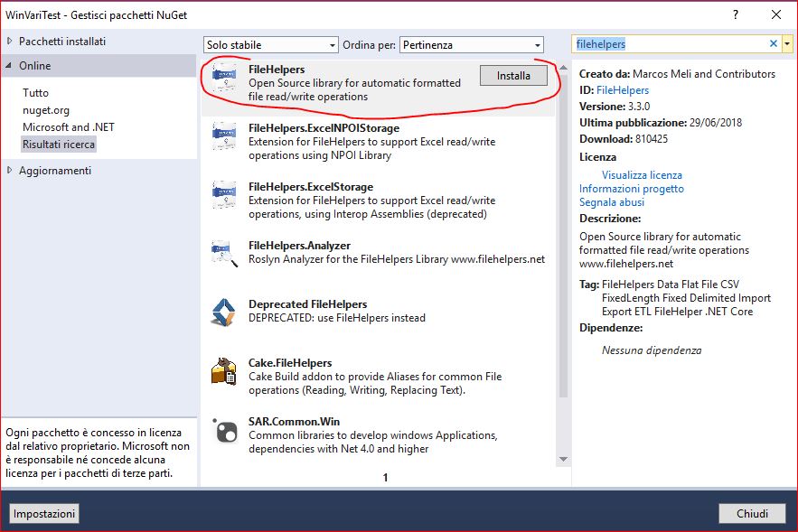
Task: Select the Deprecated FileHelpers title
Action: pos(307,304)
